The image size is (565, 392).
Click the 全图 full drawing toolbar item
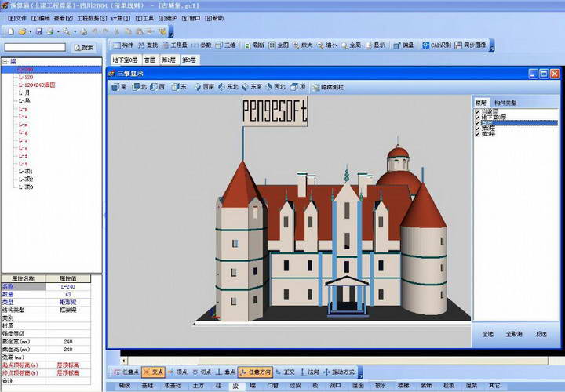279,45
